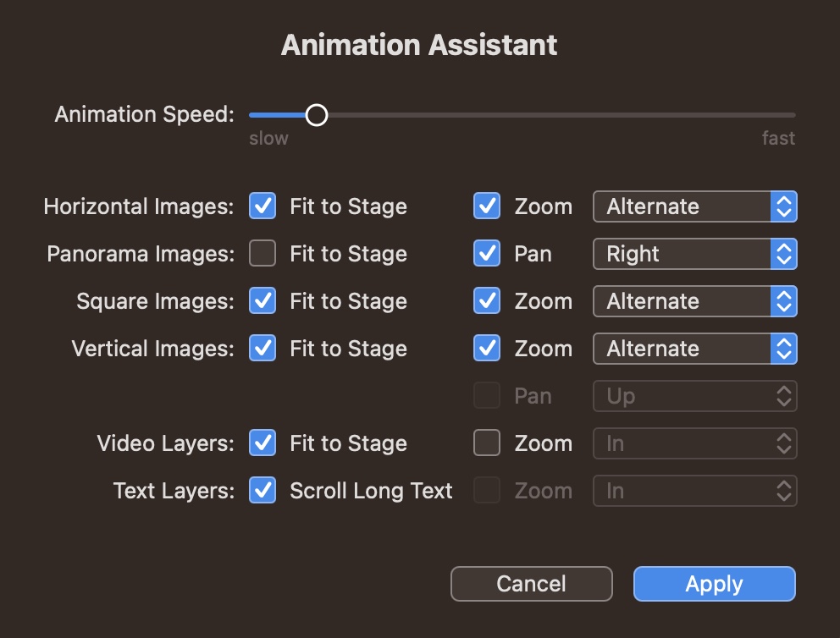Enable Fit to Stage for Panorama Images
840x638 pixels.
(262, 254)
